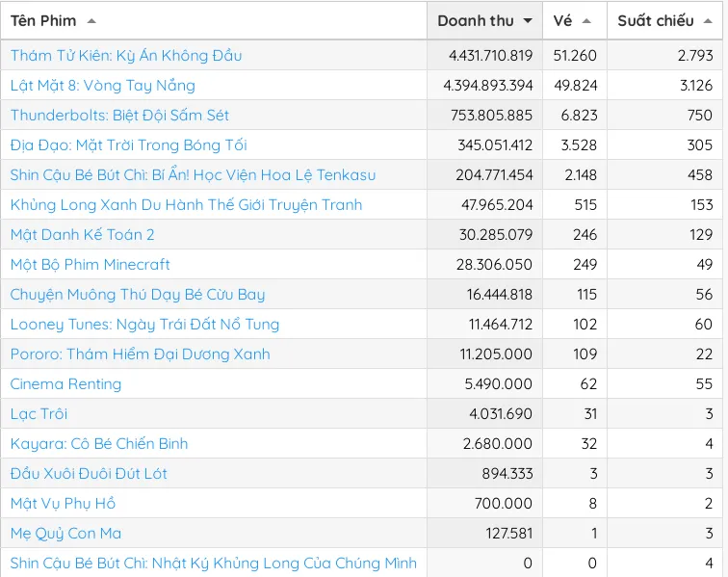Click descending sort arrow on Doanh thu
Screen dimensions: 728x577
click(528, 21)
